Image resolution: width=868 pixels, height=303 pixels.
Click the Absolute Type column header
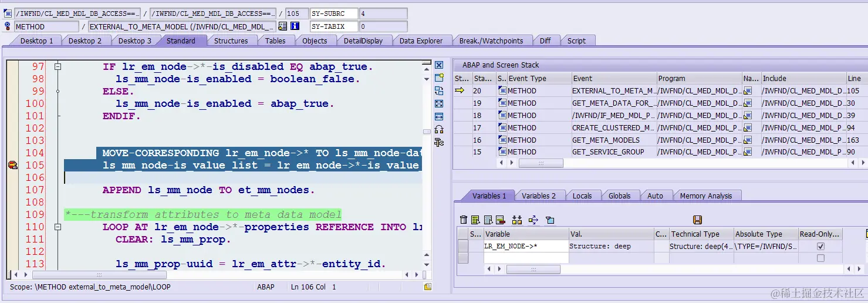765,234
